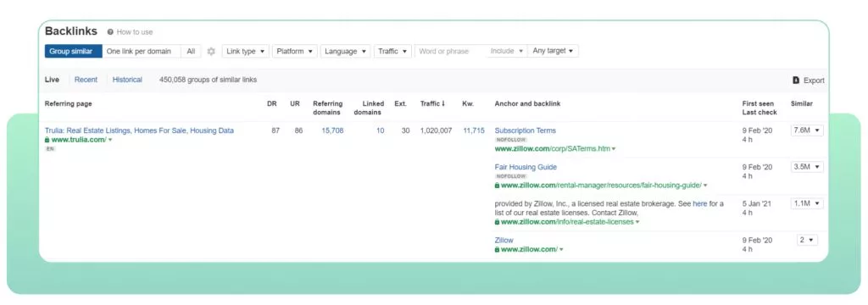Open dropdown arrow next to the real-estate-licenses URL
The image size is (868, 305).
pyautogui.click(x=637, y=223)
